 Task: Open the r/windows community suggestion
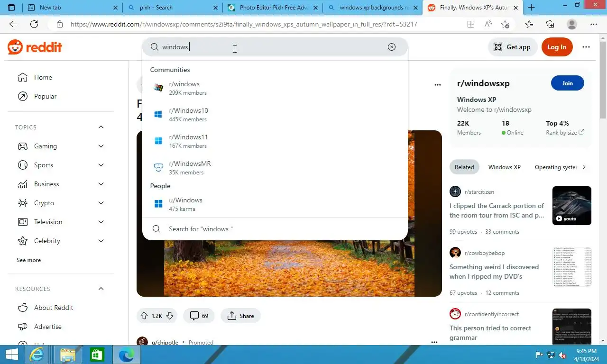[x=275, y=88]
